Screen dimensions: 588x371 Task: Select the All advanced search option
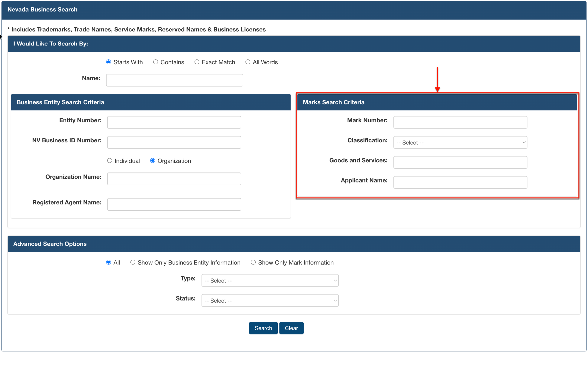coord(109,262)
